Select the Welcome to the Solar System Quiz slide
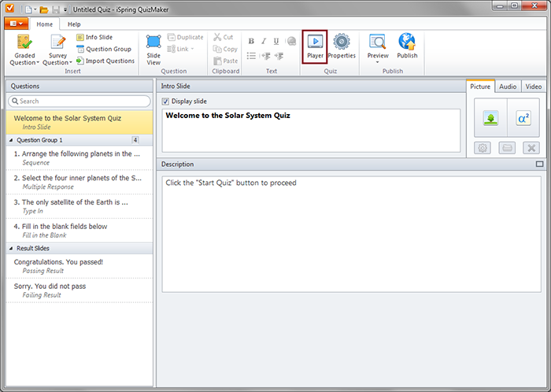Screen dimensions: 551x392 pos(80,122)
